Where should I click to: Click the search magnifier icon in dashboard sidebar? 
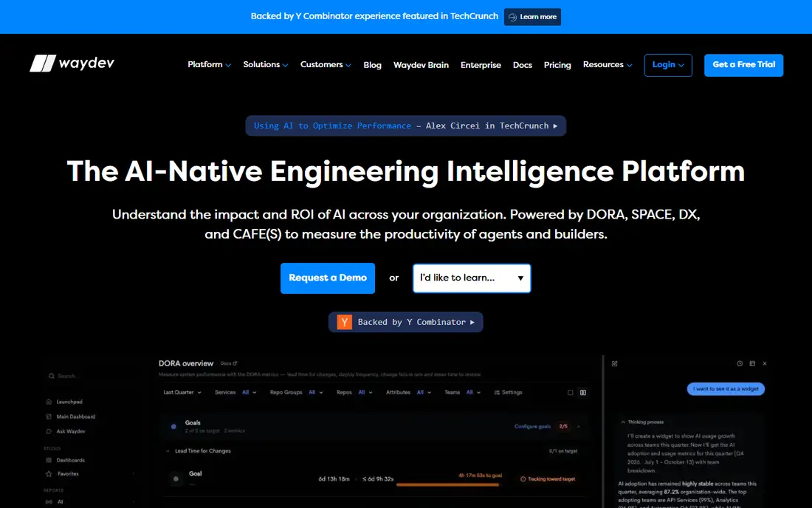point(51,376)
